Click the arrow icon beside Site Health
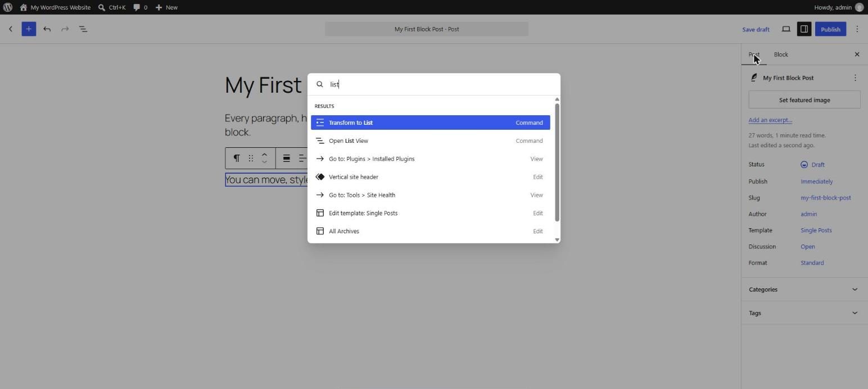Image resolution: width=868 pixels, height=389 pixels. coord(320,195)
